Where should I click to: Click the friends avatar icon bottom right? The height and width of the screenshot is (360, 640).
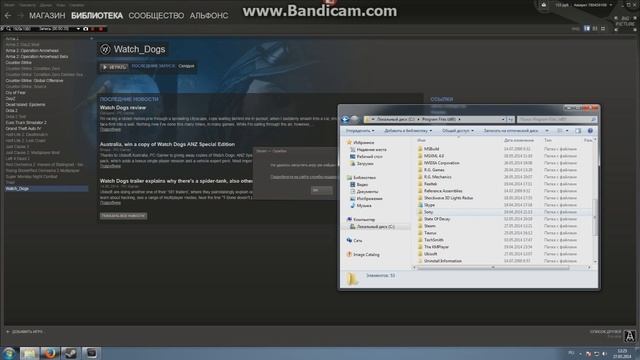630,336
